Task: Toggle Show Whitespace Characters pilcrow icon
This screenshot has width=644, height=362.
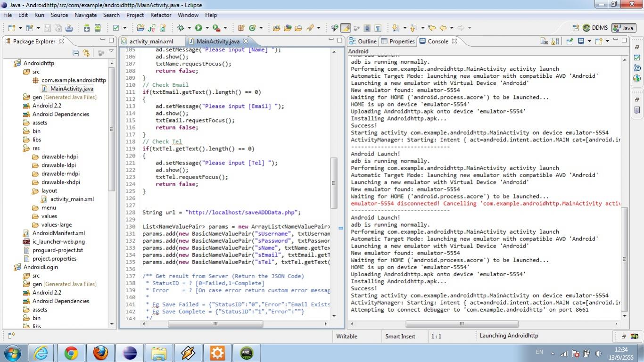Action: pos(378,28)
